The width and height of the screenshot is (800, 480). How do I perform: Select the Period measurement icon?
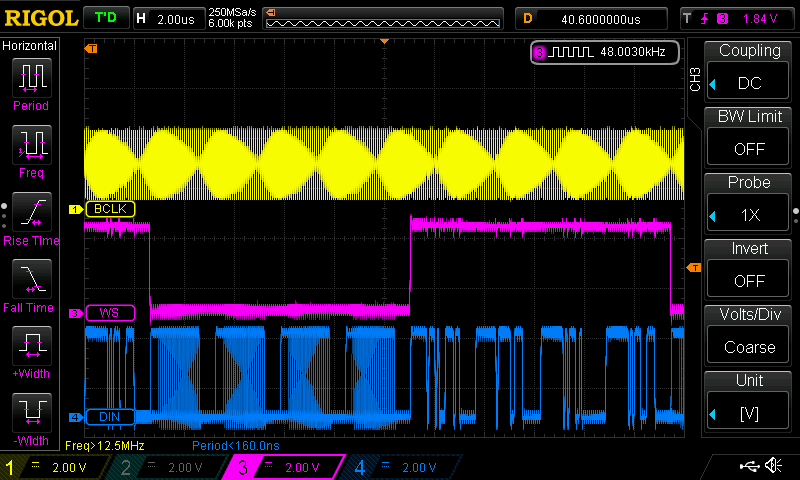[x=32, y=78]
